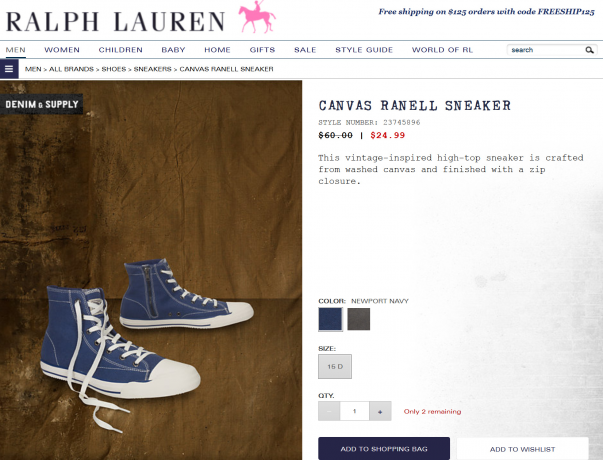Click into the search field
Image resolution: width=603 pixels, height=460 pixels.
point(546,50)
